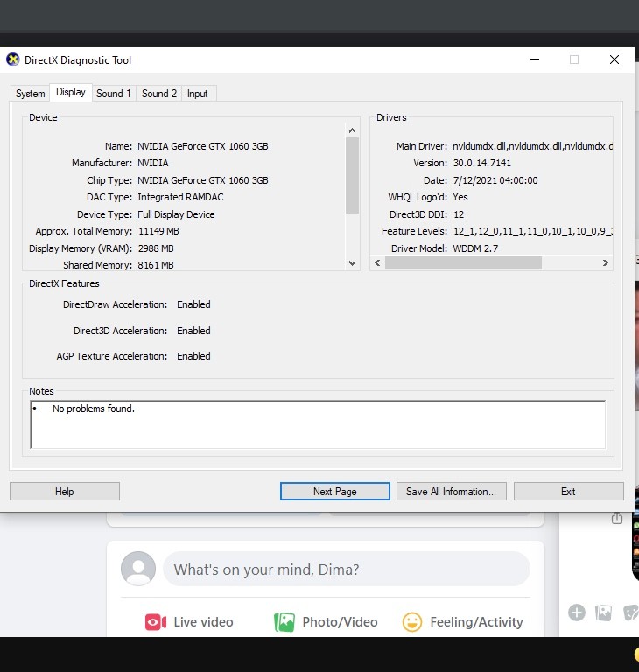Click the Feeling/Activity smiley icon

[x=412, y=622]
